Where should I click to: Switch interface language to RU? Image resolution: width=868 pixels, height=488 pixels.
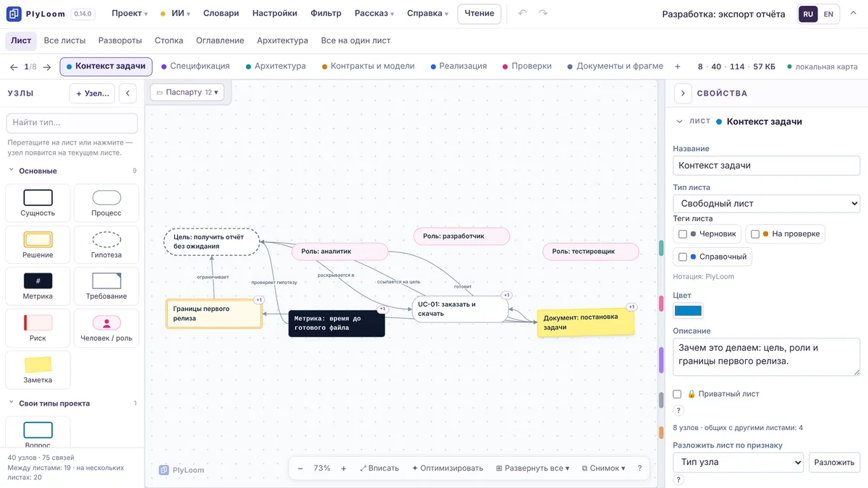[808, 14]
